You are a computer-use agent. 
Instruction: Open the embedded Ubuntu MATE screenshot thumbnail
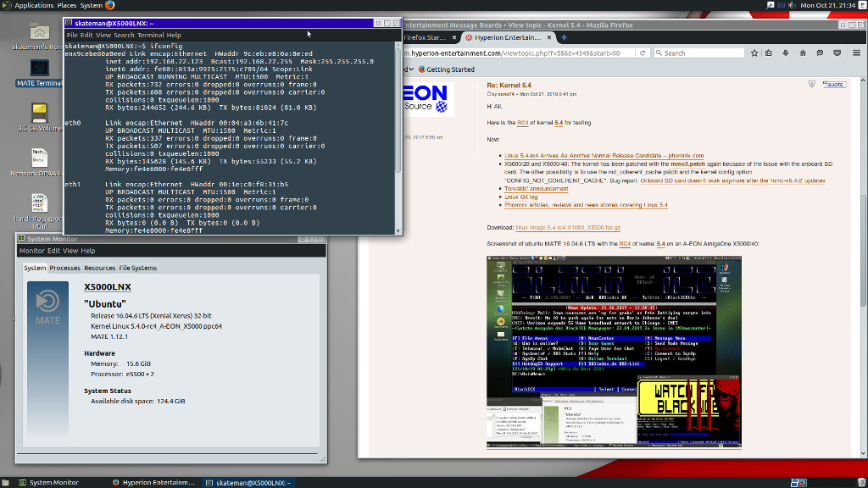pos(614,352)
